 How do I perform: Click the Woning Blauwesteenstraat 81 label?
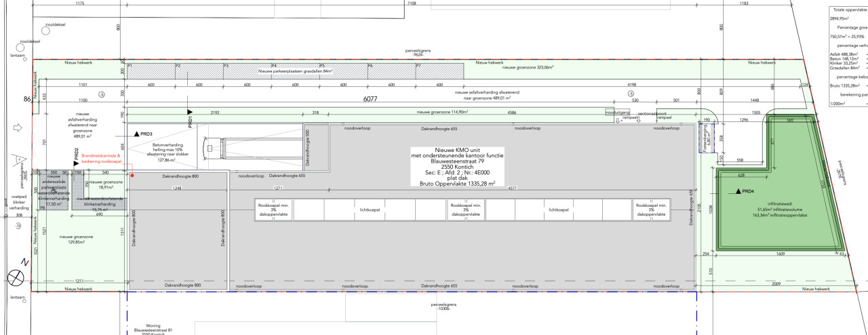click(153, 328)
